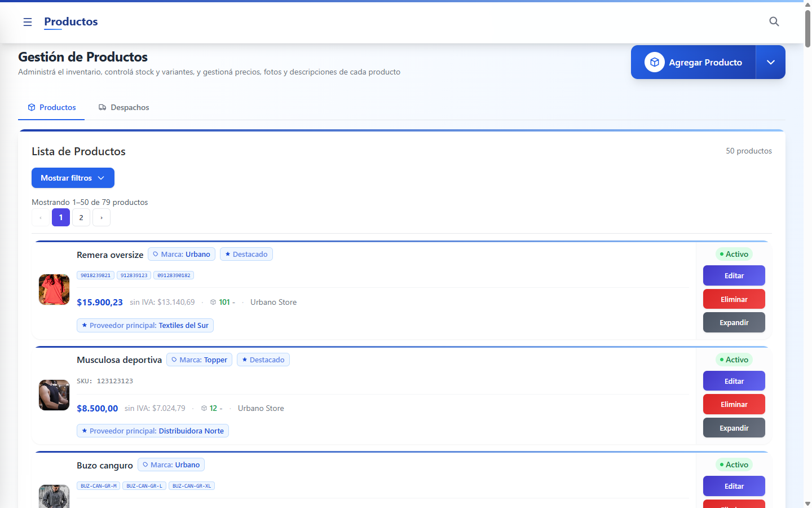Open the Musculosa deportiva thumbnail image

point(54,395)
